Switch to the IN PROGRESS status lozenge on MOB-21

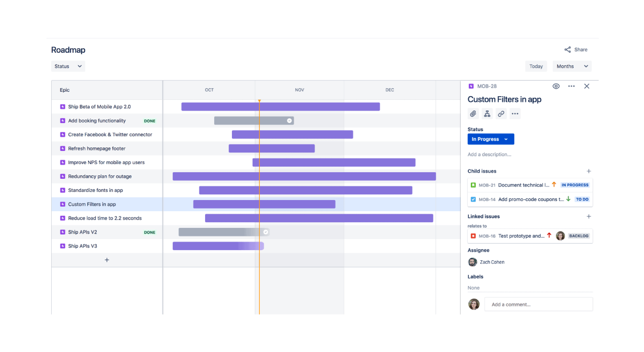point(574,185)
